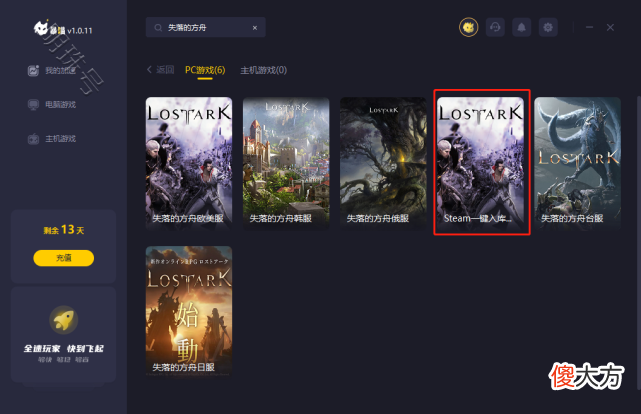Minimize the window
The height and width of the screenshot is (414, 641).
589,27
